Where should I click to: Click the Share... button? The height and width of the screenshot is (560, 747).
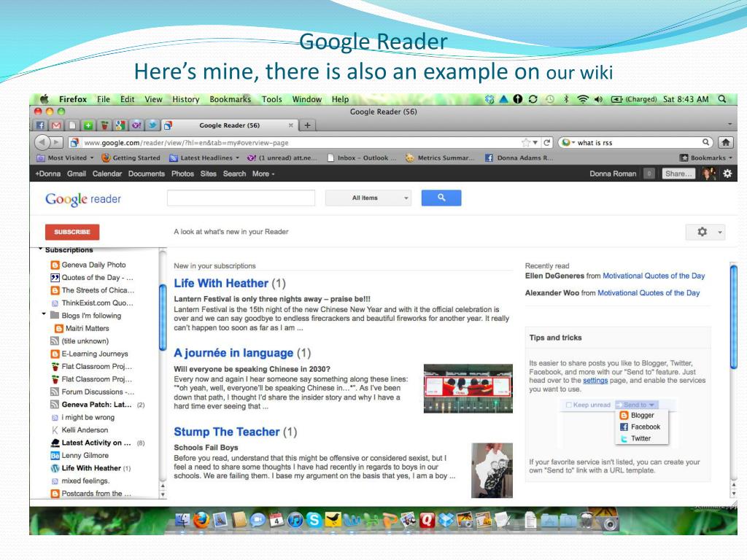point(678,174)
